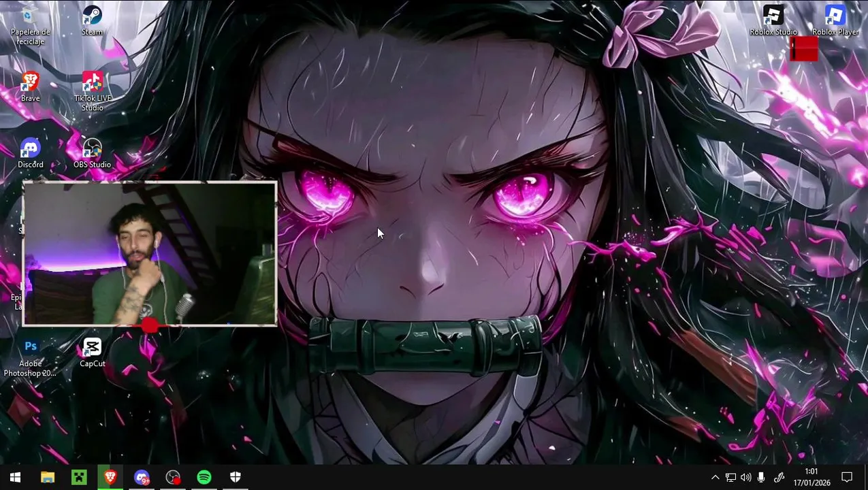Switch to Brave in the taskbar
The width and height of the screenshot is (868, 490).
[x=110, y=478]
